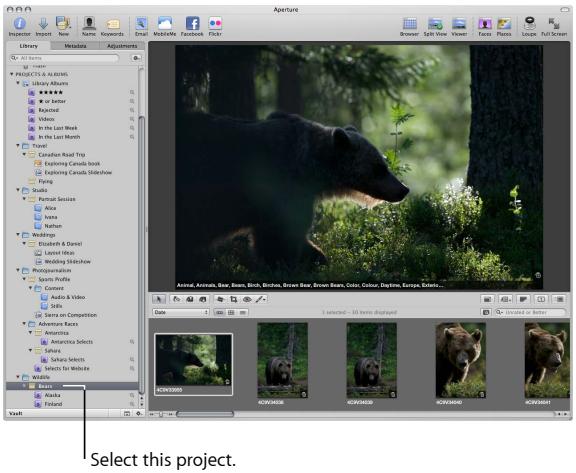Click the Import toolbar icon

pos(43,26)
